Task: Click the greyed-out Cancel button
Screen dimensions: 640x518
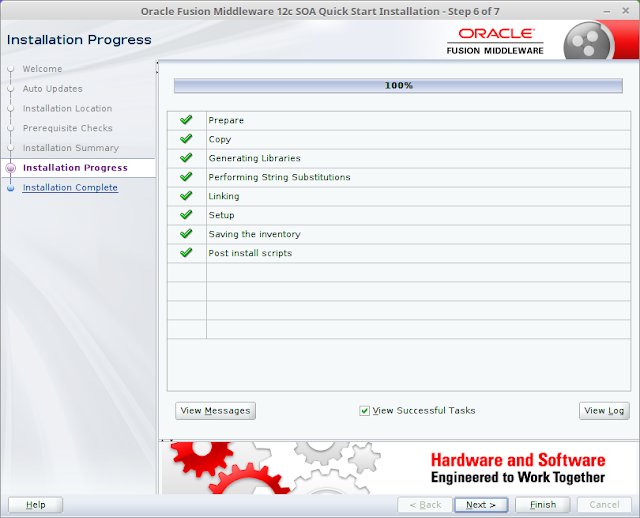Action: coord(604,505)
